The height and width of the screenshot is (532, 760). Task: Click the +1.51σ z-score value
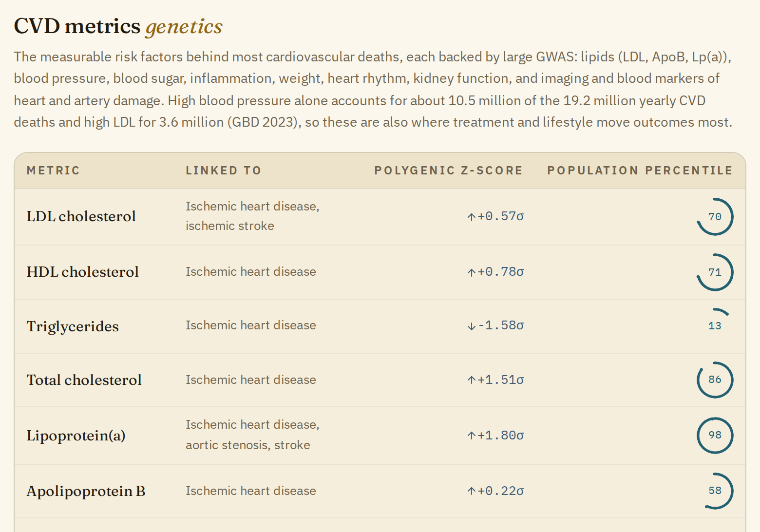(500, 380)
